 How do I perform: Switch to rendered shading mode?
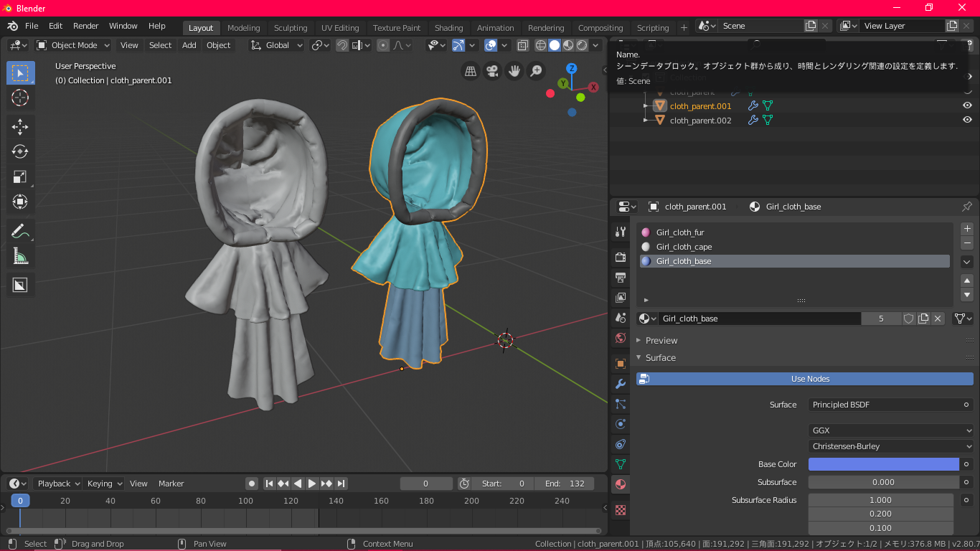click(582, 45)
